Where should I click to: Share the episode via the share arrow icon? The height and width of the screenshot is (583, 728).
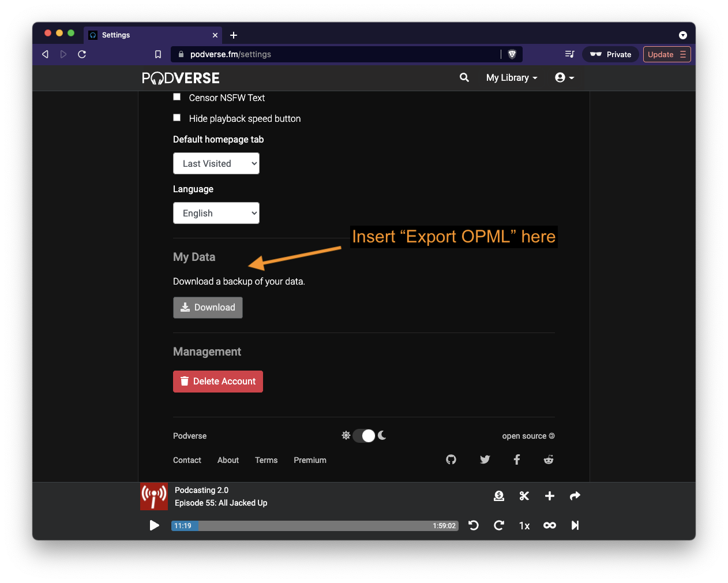coord(575,496)
